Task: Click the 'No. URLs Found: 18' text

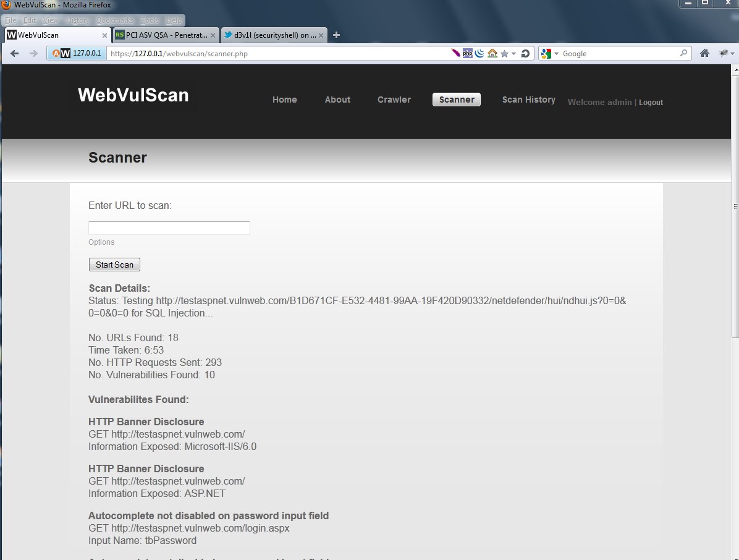Action: pyautogui.click(x=133, y=337)
